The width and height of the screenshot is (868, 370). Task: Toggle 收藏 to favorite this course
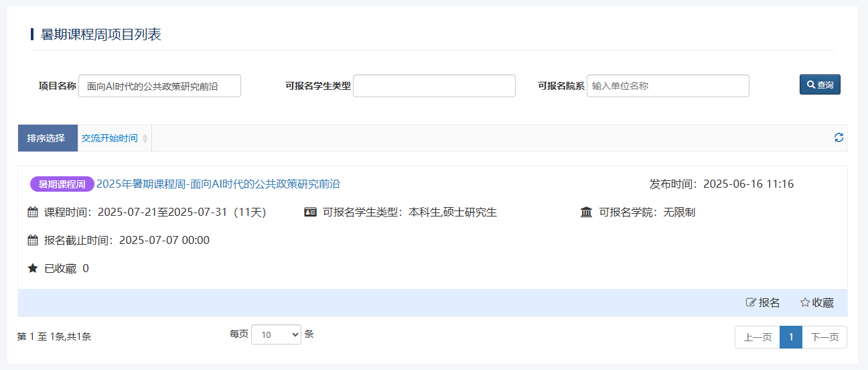coord(816,303)
